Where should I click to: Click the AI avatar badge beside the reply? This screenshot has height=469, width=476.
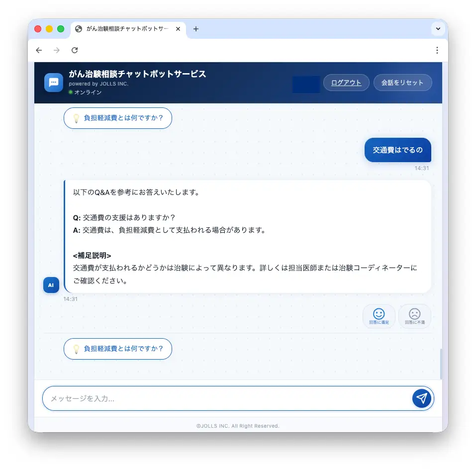point(51,285)
